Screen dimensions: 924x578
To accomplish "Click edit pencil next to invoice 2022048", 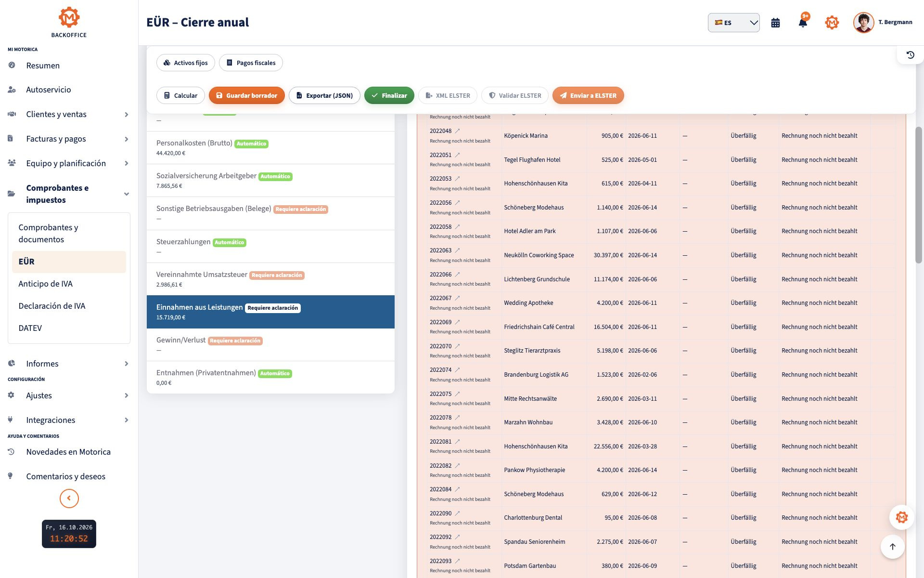I will [x=458, y=131].
